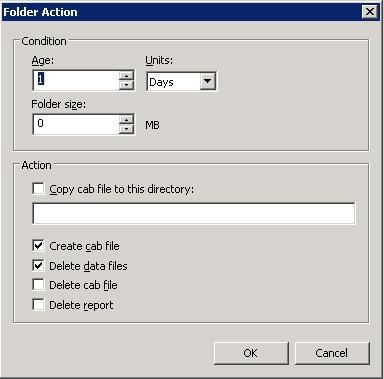Uncheck the Delete data files option

pos(38,266)
